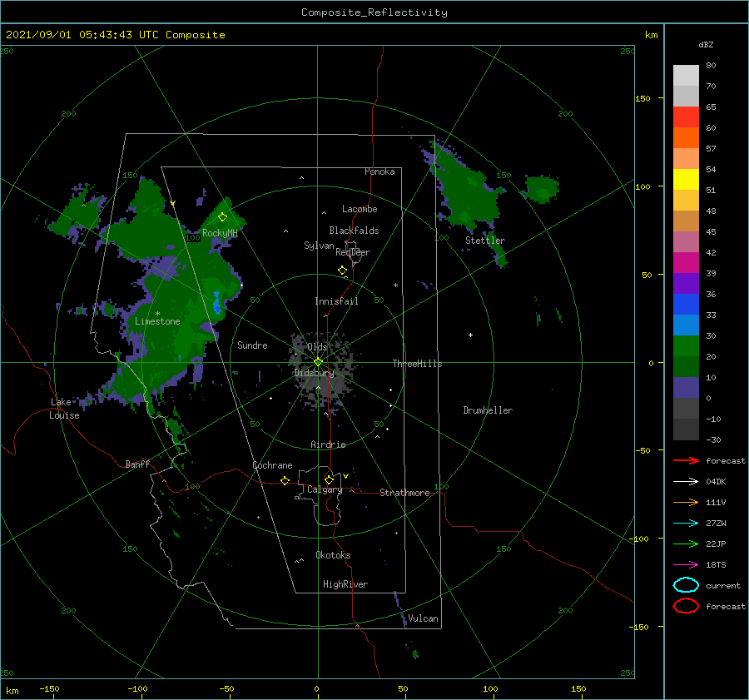Click the green 22JP arrow icon
This screenshot has width=749, height=700.
pos(686,544)
